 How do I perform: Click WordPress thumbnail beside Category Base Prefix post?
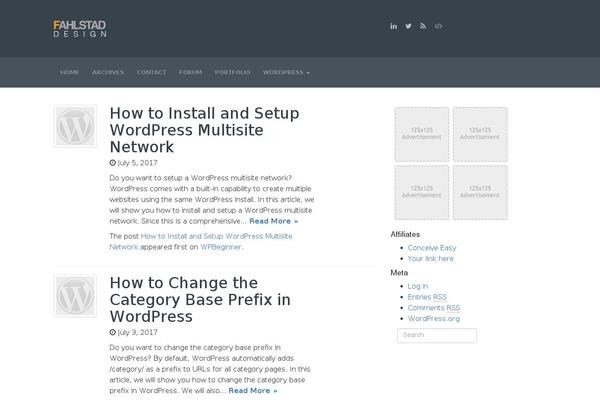click(x=75, y=296)
